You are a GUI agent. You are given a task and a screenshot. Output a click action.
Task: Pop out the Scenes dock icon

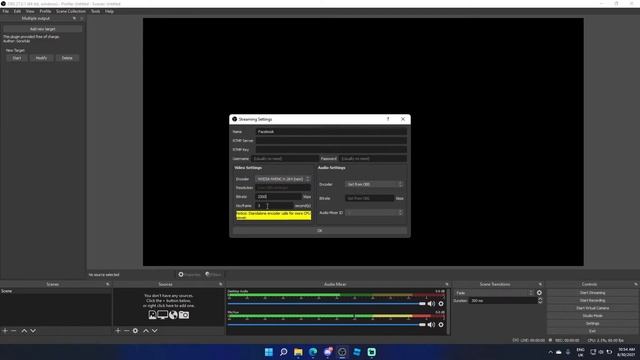coord(108,284)
